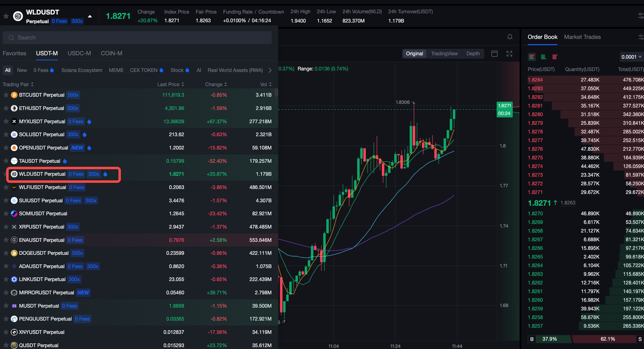Select combined buy/sell order book view
The width and height of the screenshot is (644, 349).
click(532, 57)
